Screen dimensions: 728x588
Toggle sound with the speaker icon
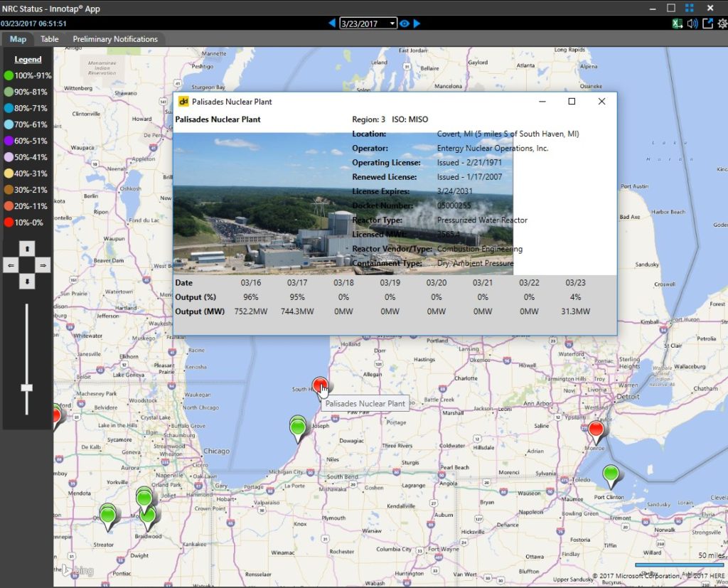click(692, 23)
